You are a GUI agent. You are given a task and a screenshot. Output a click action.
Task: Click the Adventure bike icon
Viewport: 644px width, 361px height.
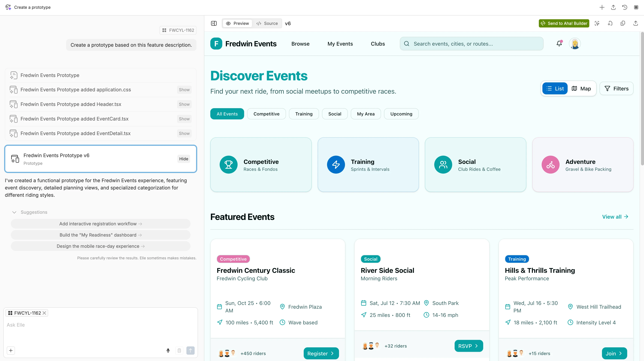550,165
